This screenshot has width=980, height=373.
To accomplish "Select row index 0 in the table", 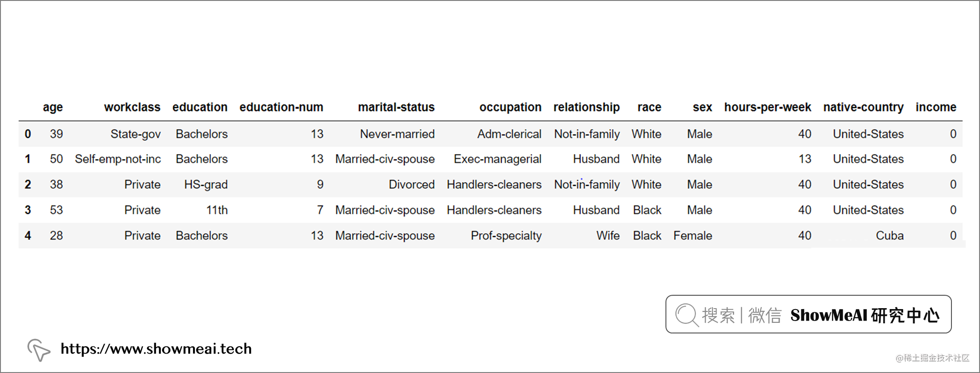I will coord(28,134).
